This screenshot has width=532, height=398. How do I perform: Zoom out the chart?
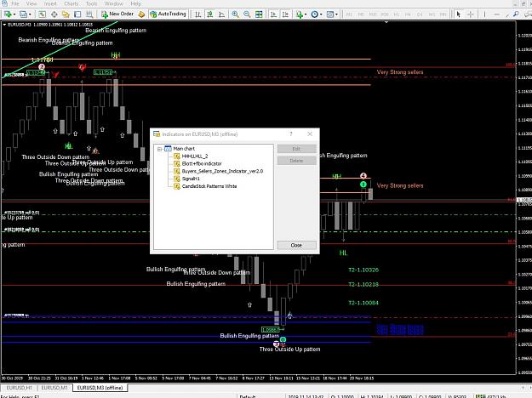(247, 14)
